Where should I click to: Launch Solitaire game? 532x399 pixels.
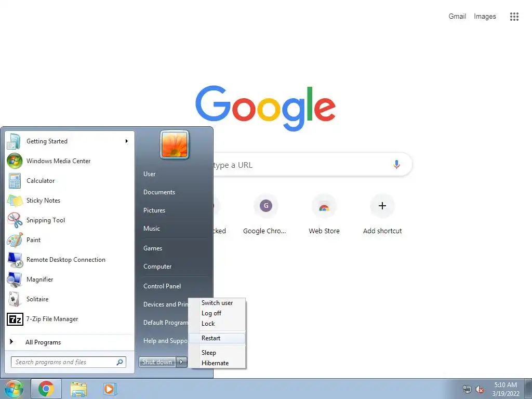coord(70,299)
